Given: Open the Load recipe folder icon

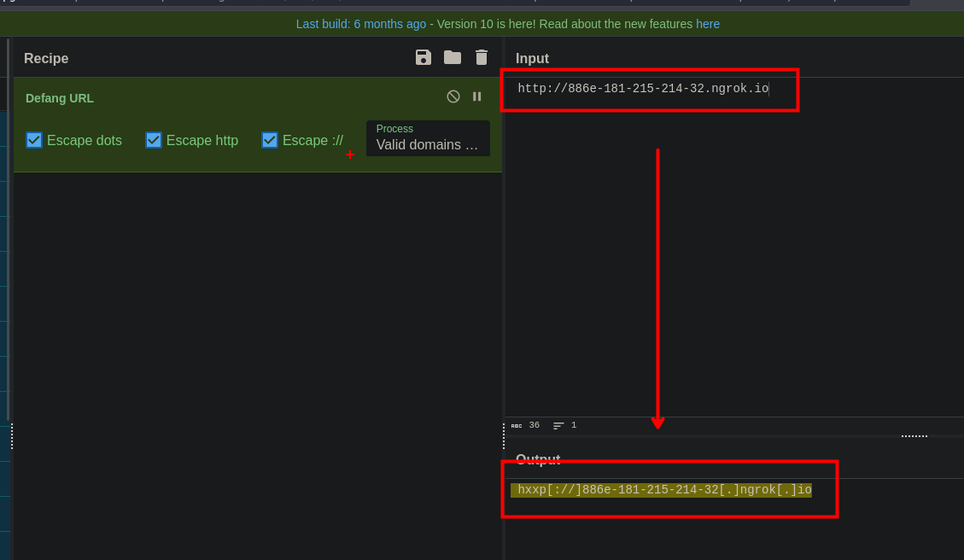Looking at the screenshot, I should 453,57.
